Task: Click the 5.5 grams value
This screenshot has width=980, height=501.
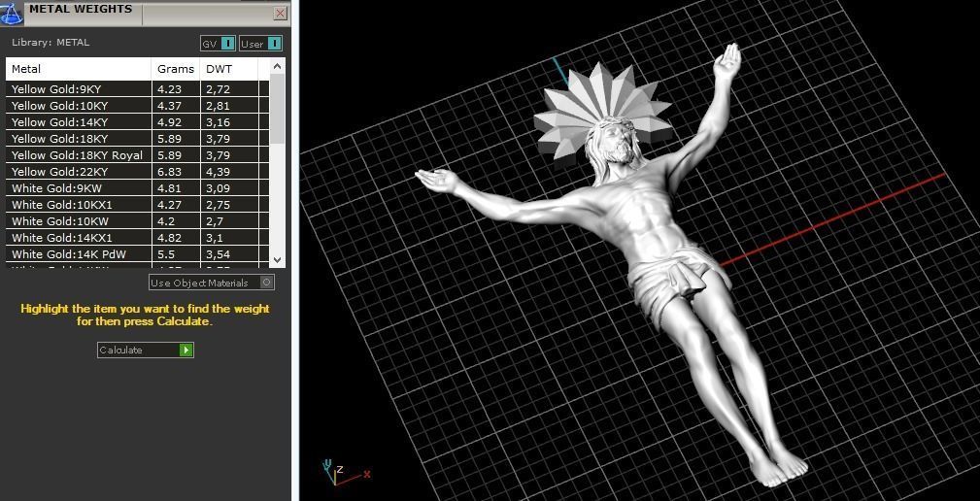Action: (x=166, y=254)
